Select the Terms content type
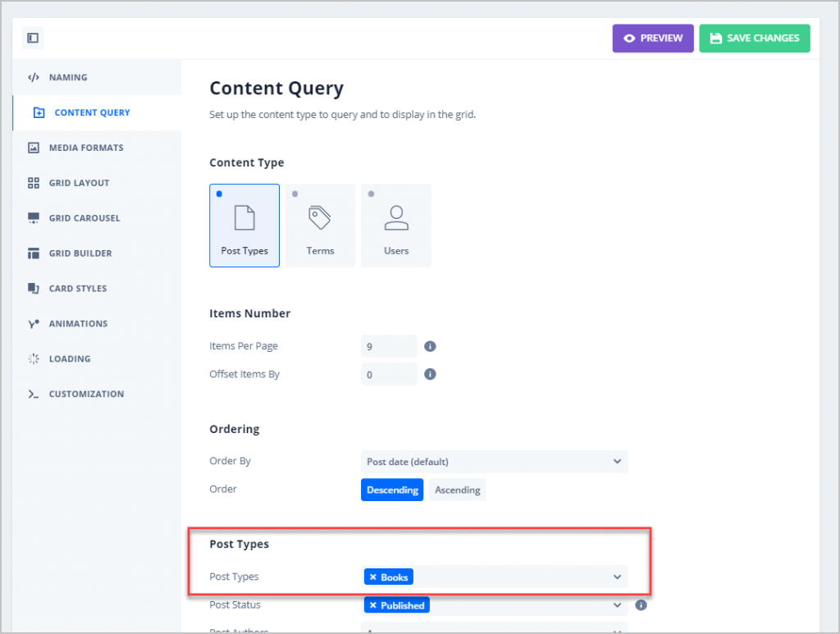Screen dimensions: 840x634 pyautogui.click(x=320, y=225)
